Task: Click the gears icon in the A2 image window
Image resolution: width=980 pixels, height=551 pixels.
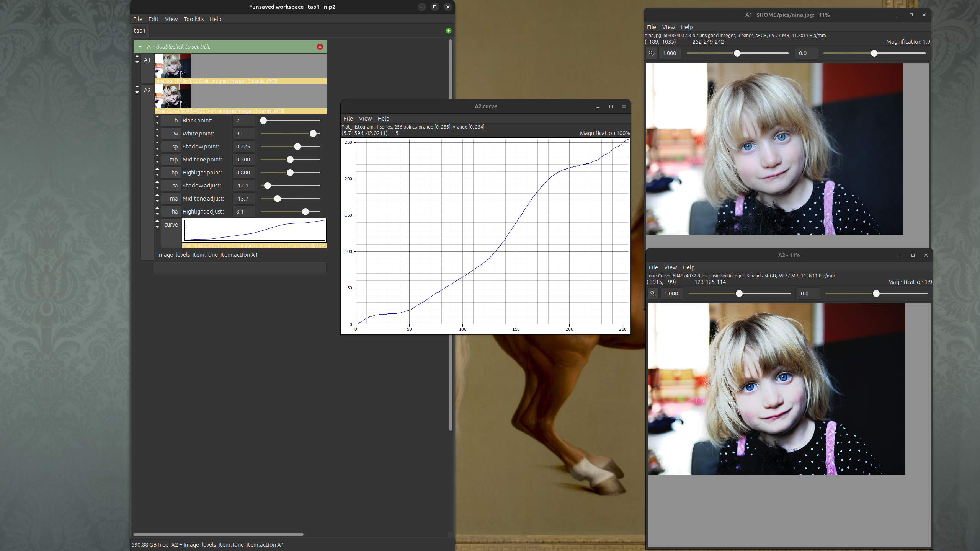Action: point(653,293)
